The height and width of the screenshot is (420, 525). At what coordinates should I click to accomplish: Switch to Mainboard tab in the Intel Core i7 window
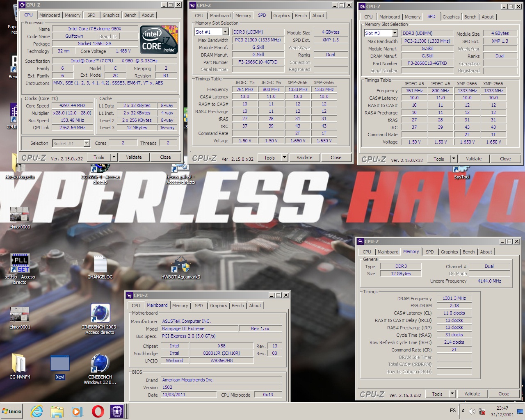(50, 15)
